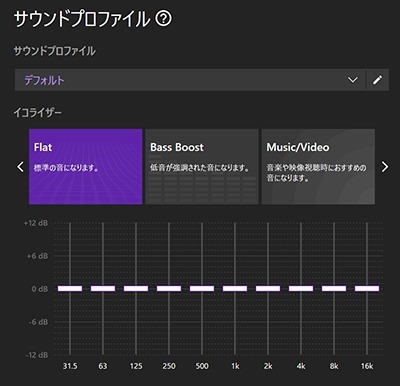Click the 31.5 Hz band slider handle

click(70, 288)
